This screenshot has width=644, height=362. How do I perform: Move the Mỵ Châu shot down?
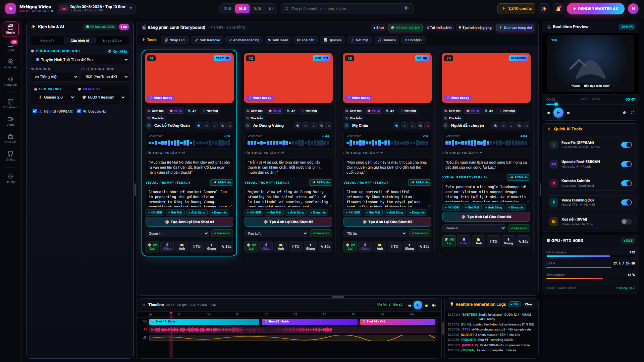412,126
